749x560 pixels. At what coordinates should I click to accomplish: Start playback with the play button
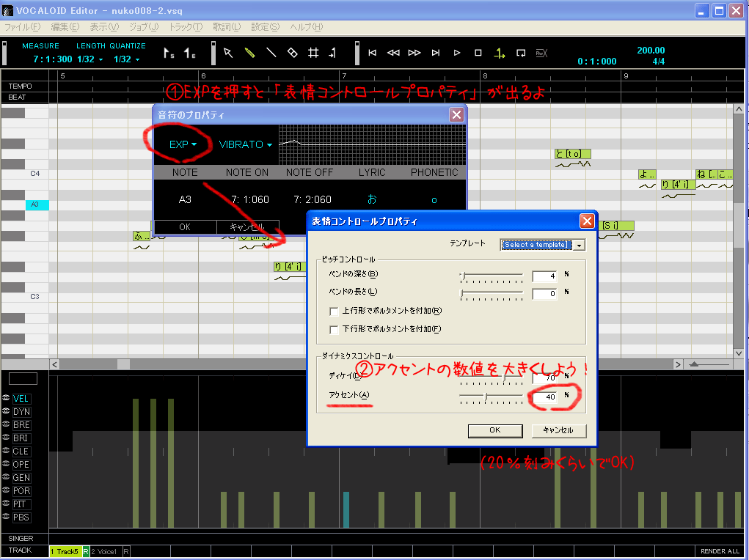(456, 53)
